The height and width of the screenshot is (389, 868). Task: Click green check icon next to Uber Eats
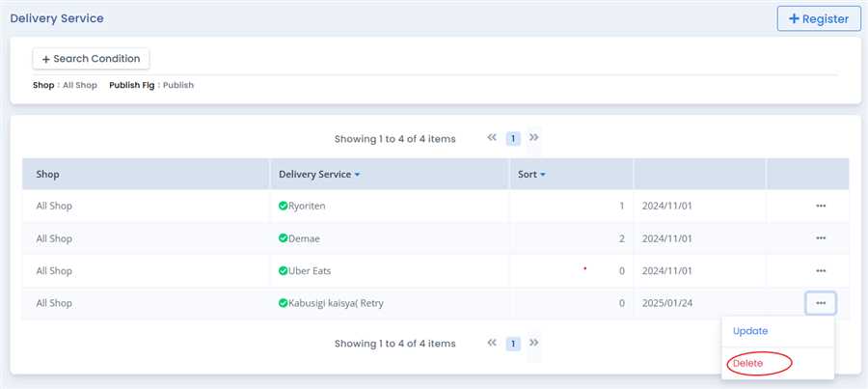pyautogui.click(x=284, y=271)
